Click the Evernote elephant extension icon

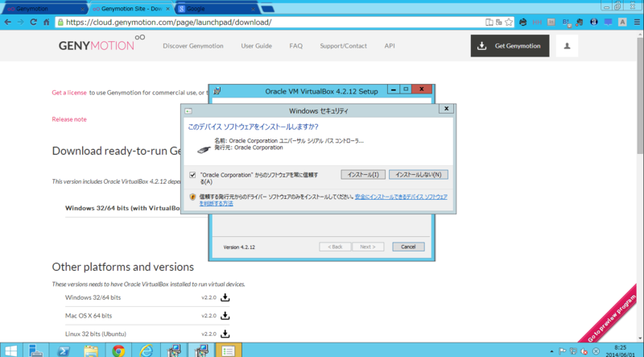[580, 23]
